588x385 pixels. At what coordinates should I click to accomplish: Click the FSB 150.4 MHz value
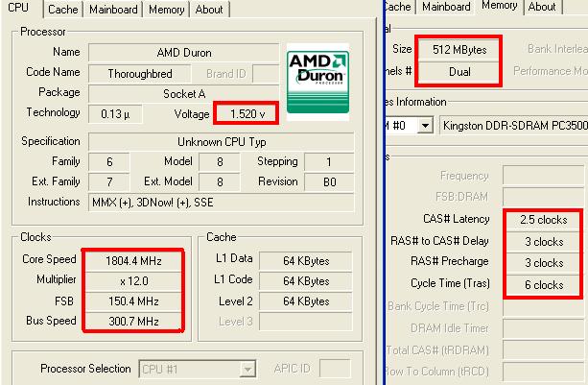tap(133, 301)
